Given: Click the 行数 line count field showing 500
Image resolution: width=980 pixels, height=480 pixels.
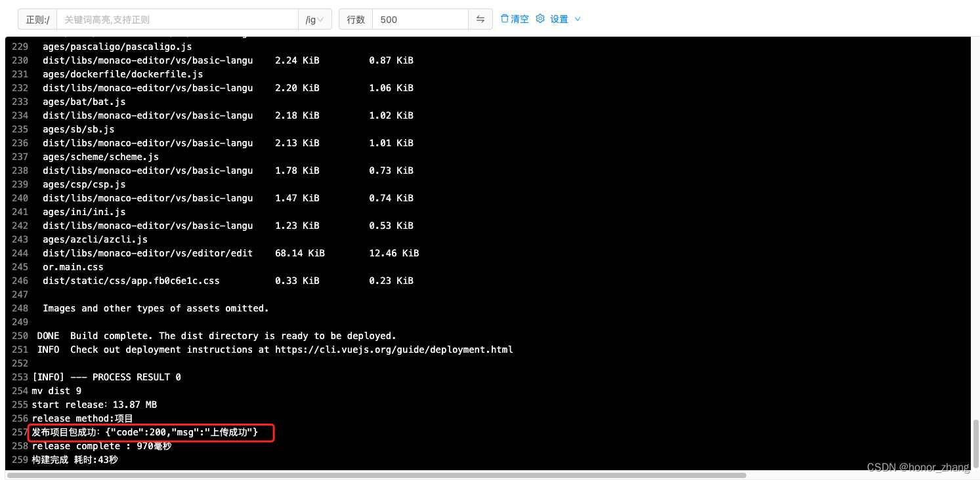Looking at the screenshot, I should click(x=420, y=19).
